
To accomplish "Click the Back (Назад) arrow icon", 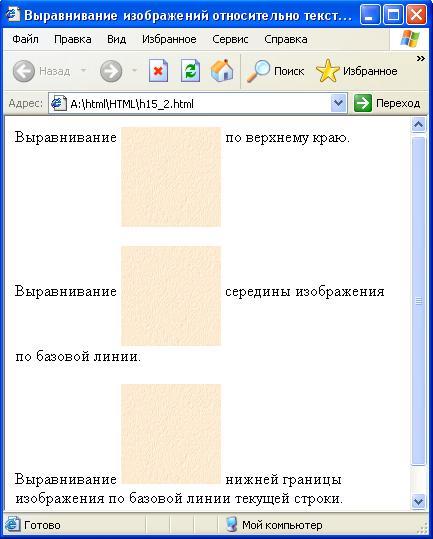I will click(x=24, y=71).
